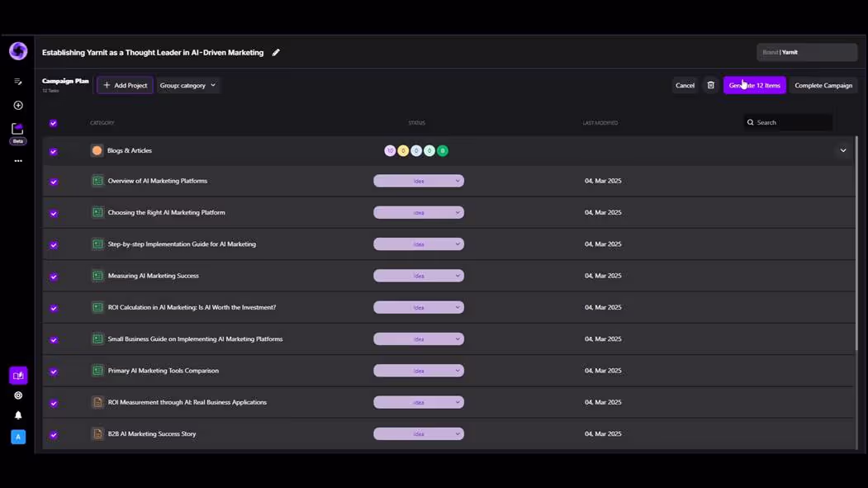Click the three-dots more icon in sidebar
Image resolution: width=868 pixels, height=488 pixels.
(x=18, y=161)
